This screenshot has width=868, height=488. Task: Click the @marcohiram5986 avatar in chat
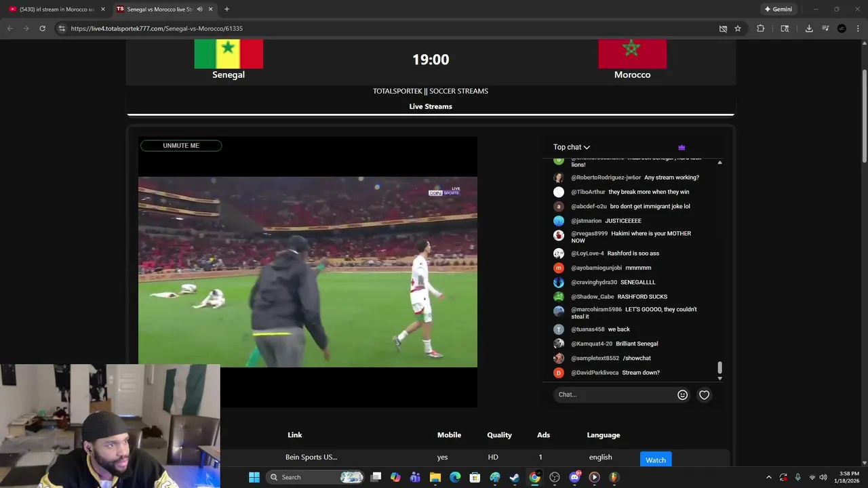[559, 311]
